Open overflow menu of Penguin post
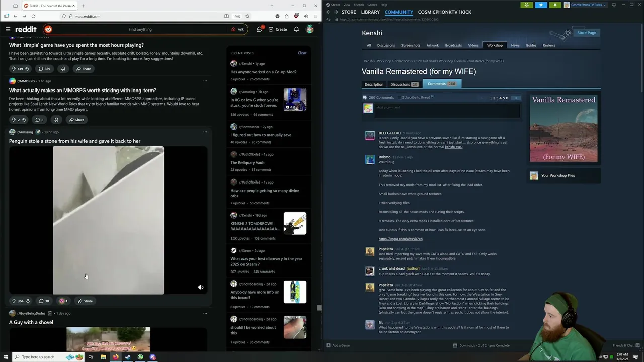644x362 pixels. (x=205, y=132)
